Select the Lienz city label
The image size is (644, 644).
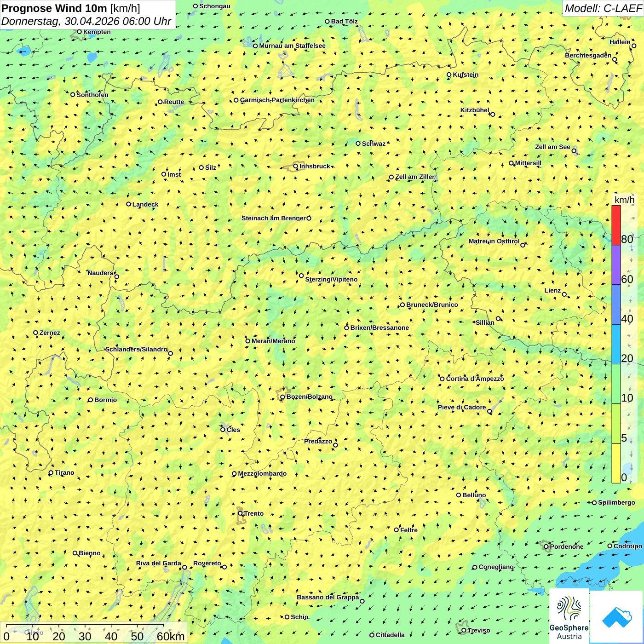(552, 291)
